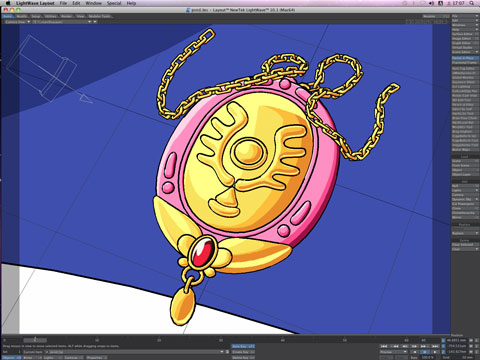The height and width of the screenshot is (360, 480).
Task: Open the Window menu in menu bar
Action: pos(93,3)
